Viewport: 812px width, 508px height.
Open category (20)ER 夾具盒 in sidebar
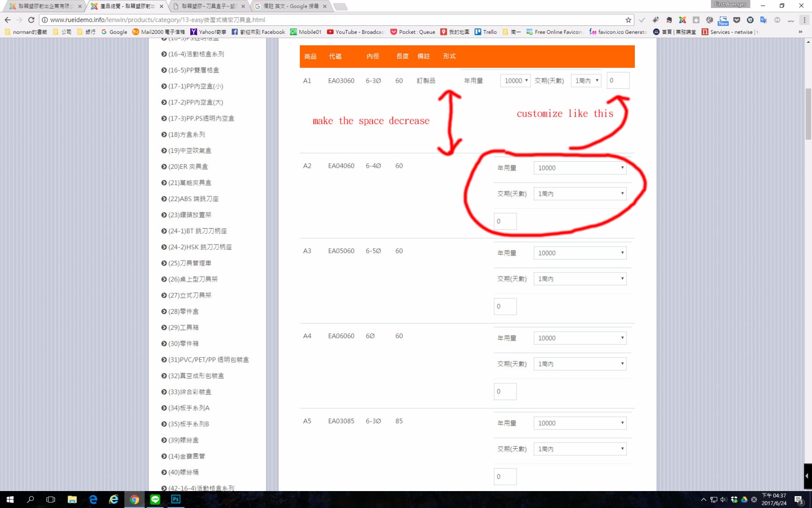(188, 167)
